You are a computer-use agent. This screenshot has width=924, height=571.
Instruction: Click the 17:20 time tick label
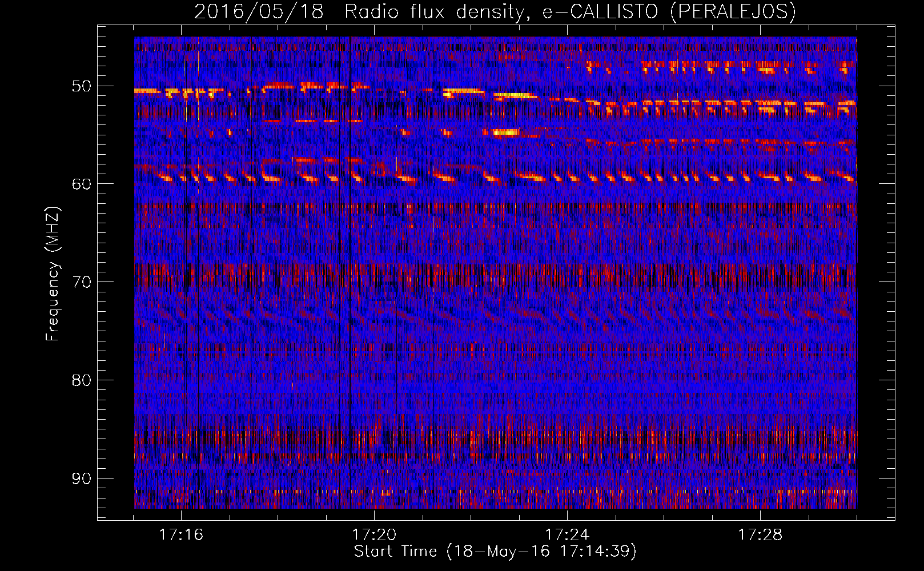click(x=374, y=535)
